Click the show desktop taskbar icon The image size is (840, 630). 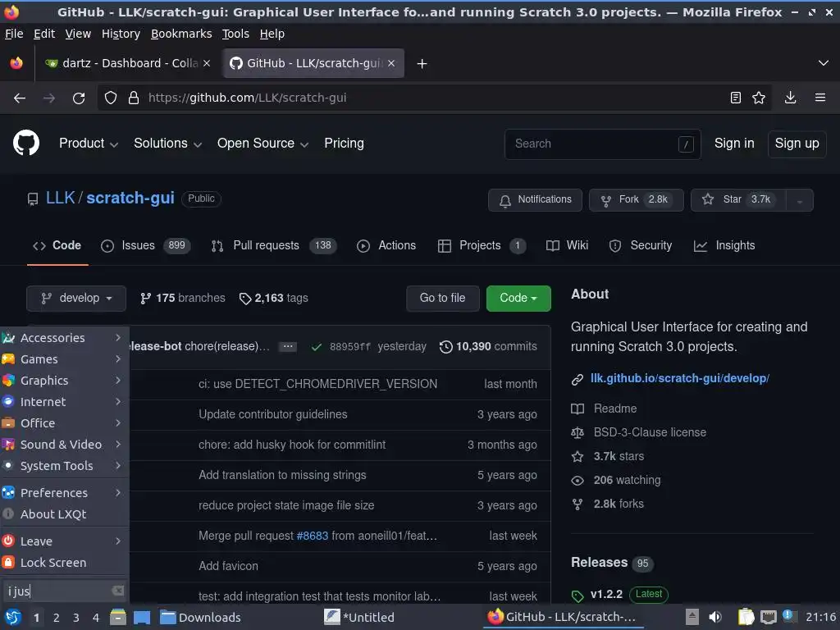pos(142,617)
